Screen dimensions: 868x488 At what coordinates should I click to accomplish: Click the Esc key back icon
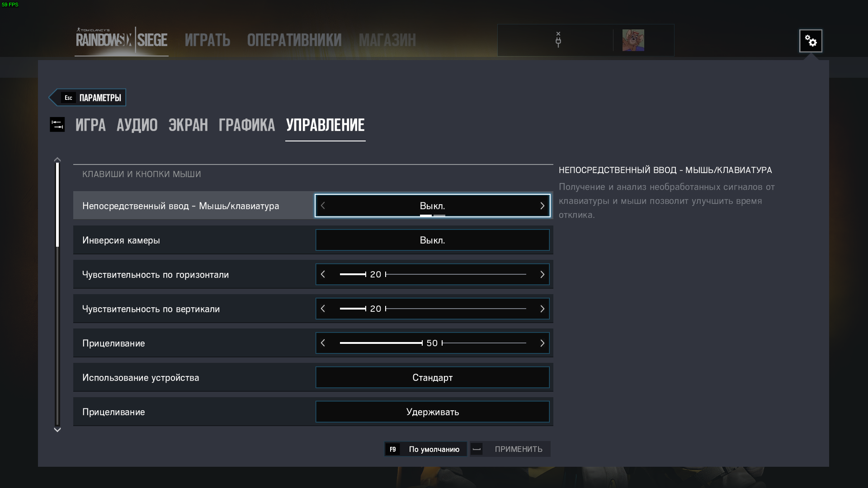tap(68, 98)
